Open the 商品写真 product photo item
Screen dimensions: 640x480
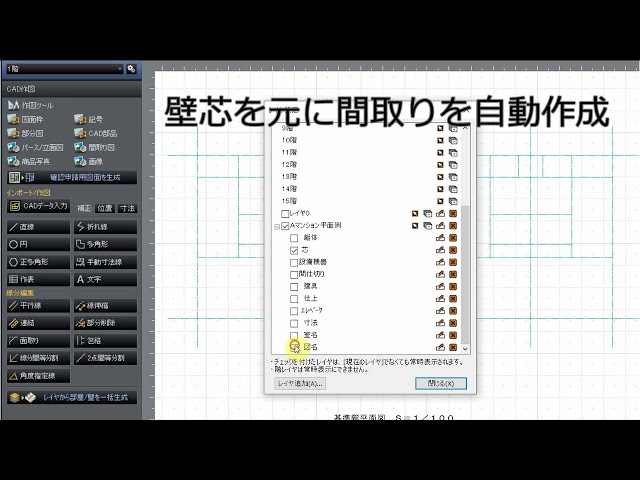(x=29, y=162)
